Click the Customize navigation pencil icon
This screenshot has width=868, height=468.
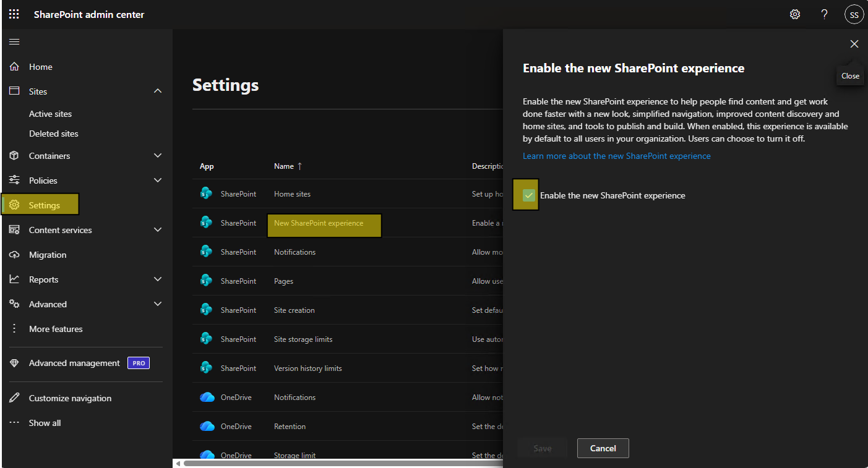[x=14, y=398]
